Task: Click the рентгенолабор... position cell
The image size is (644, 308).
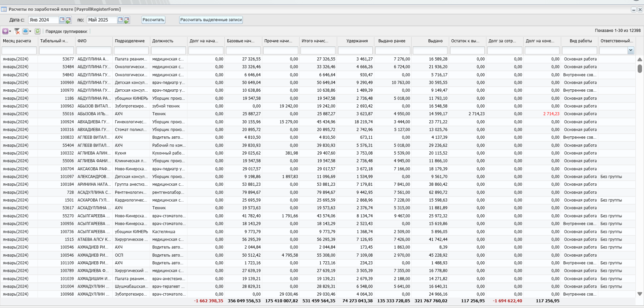Action: click(x=168, y=192)
